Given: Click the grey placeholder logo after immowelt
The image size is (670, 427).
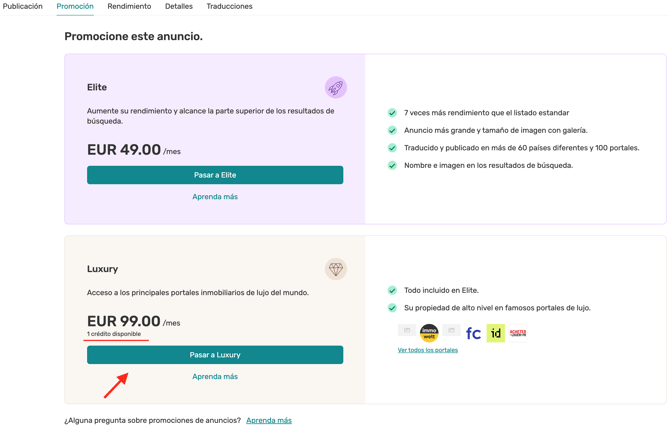Looking at the screenshot, I should tap(451, 330).
